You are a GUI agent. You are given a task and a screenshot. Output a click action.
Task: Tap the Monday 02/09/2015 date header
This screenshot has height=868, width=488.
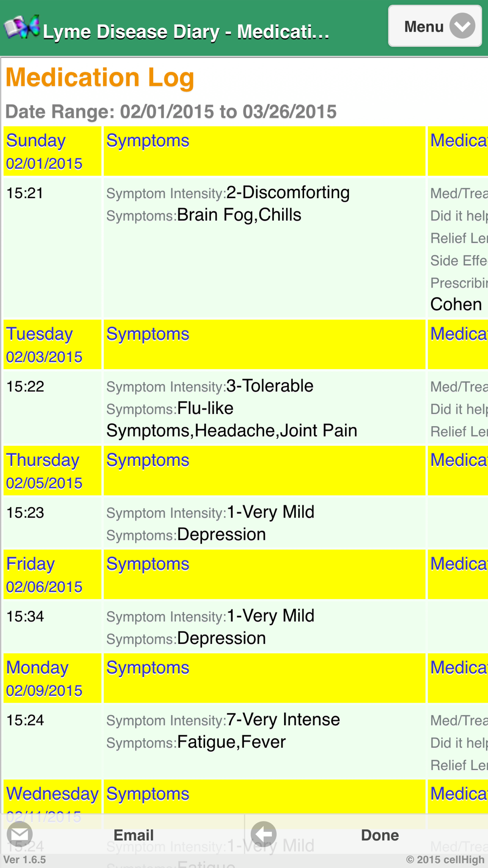(44, 679)
